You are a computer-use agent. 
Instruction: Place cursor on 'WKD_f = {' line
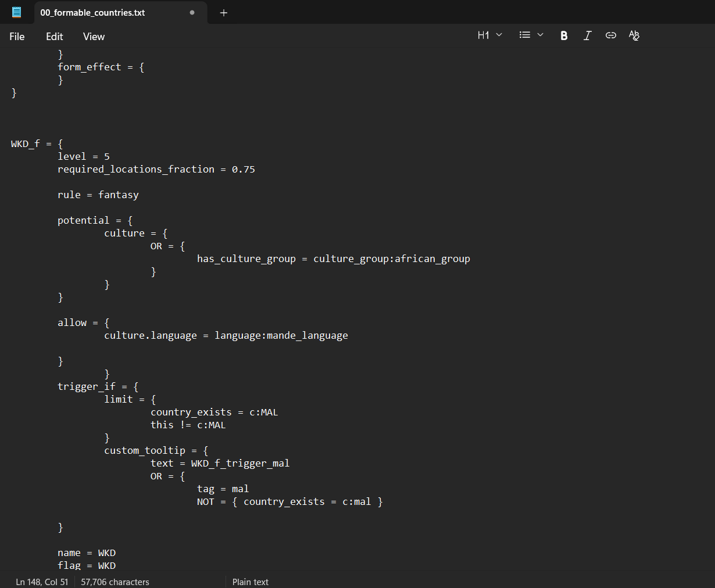37,144
